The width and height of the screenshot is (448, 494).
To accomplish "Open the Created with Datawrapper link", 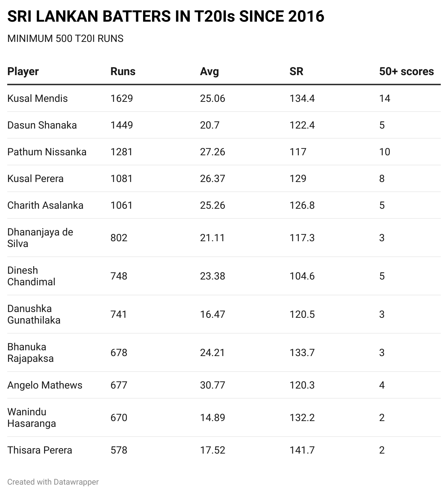I will pyautogui.click(x=53, y=482).
